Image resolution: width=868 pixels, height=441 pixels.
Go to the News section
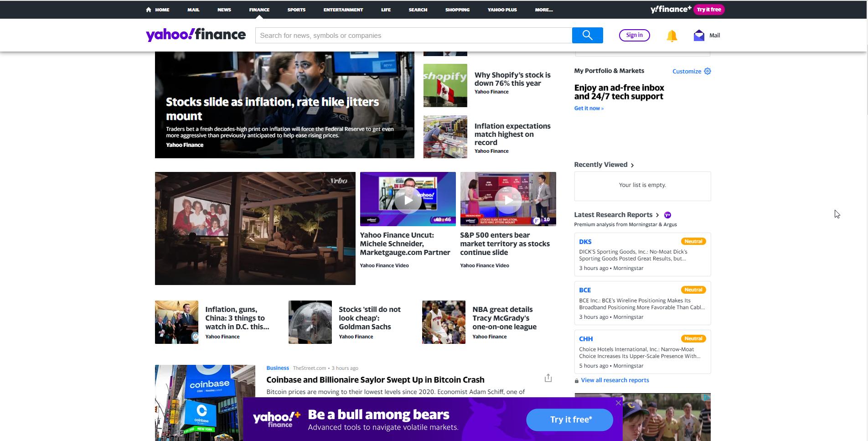[x=224, y=10]
